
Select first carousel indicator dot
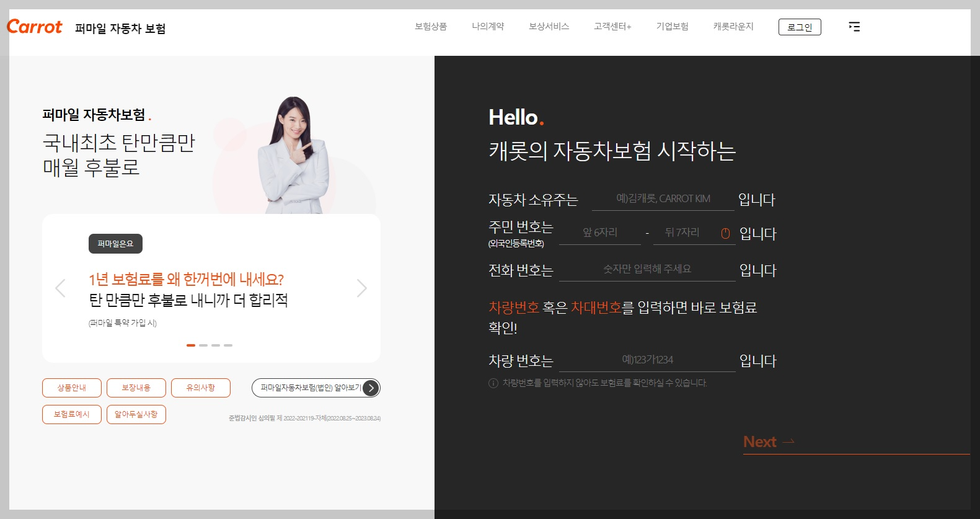[191, 345]
